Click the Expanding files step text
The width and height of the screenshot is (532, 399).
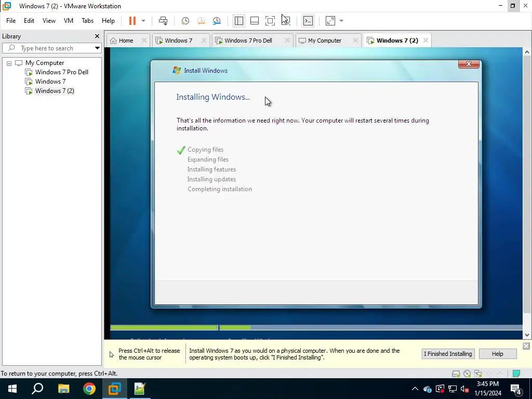208,159
